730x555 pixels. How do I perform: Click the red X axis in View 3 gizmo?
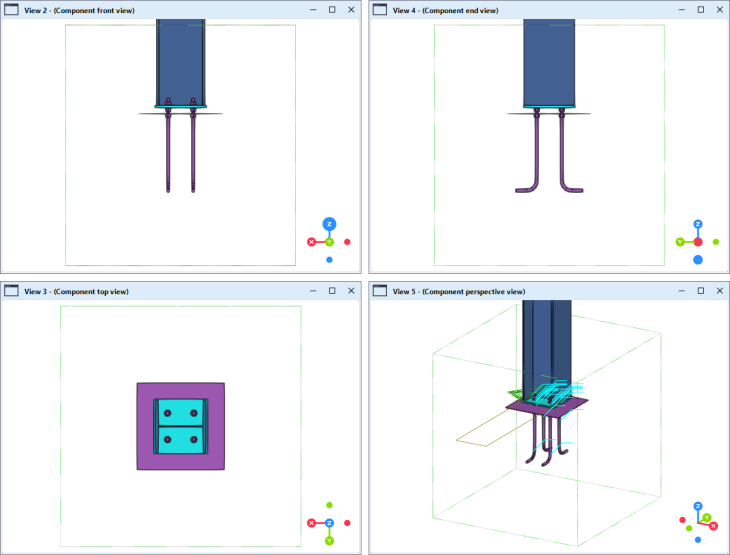pyautogui.click(x=311, y=523)
